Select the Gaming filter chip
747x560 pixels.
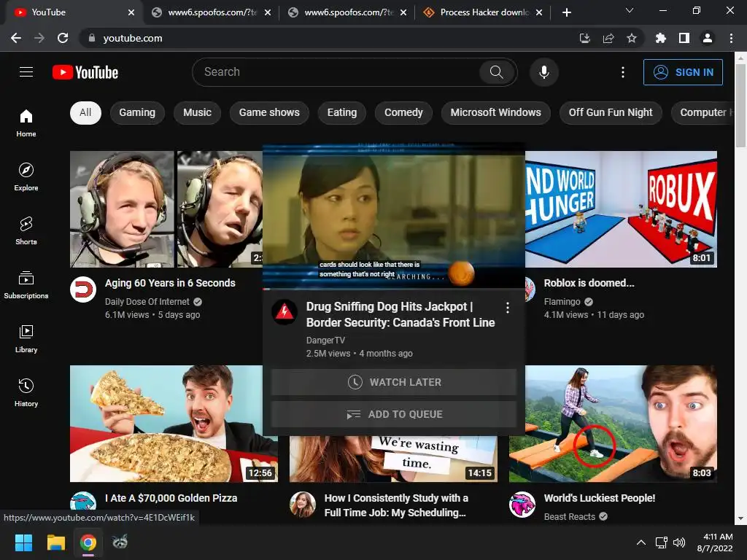(137, 113)
